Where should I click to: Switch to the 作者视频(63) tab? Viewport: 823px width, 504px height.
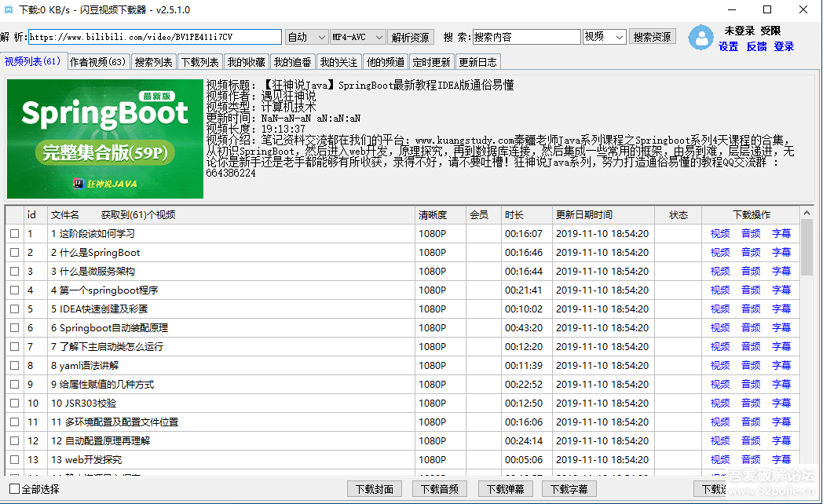(x=98, y=62)
